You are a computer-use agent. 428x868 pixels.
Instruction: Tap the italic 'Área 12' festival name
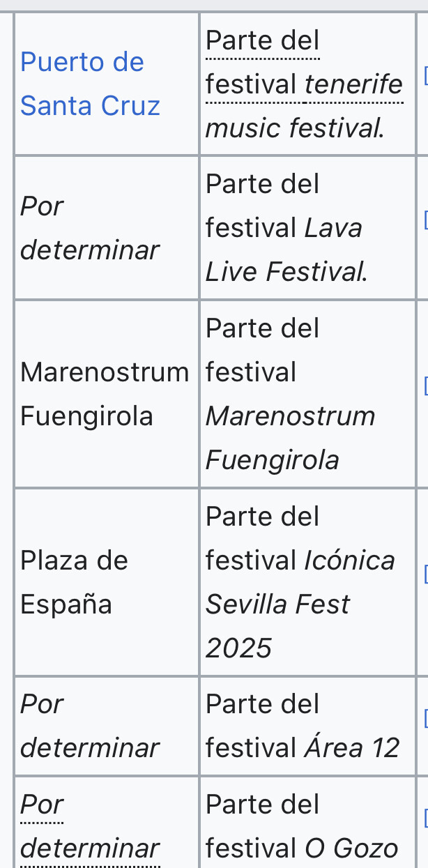351,748
